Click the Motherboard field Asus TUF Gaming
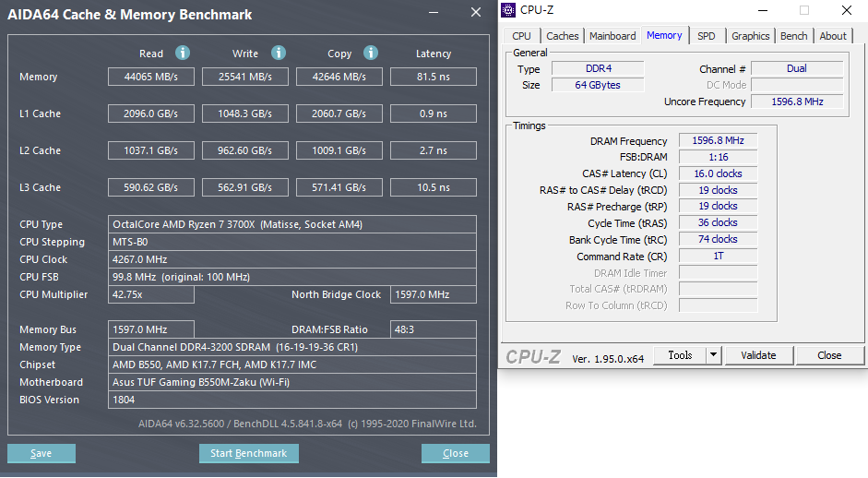The image size is (868, 478). pos(292,382)
